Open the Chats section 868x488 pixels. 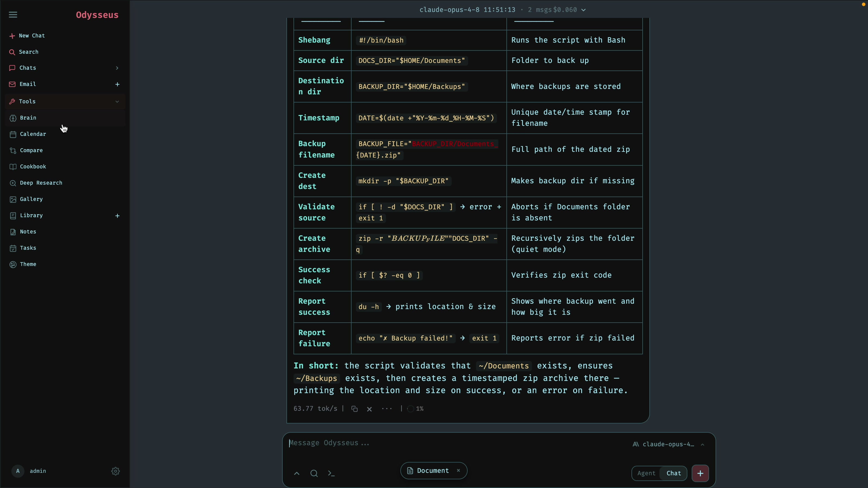coord(28,68)
